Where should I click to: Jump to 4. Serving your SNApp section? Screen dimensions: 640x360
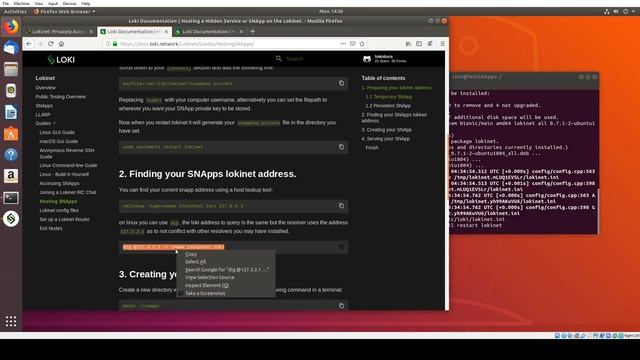click(386, 139)
